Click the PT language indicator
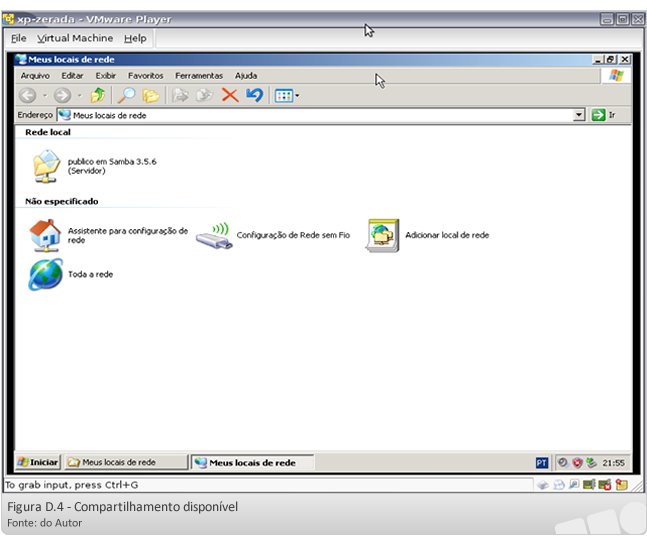 [542, 463]
